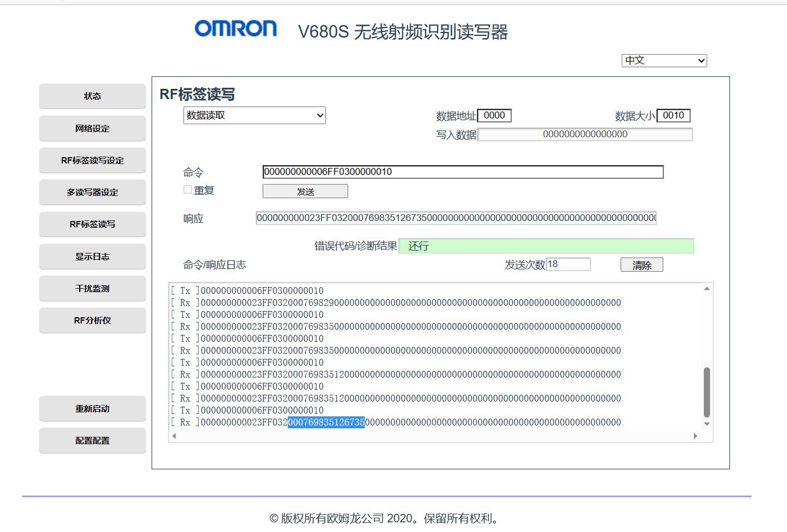The width and height of the screenshot is (787, 532).
Task: Enable the 重复 repeat checkbox
Action: coord(187,190)
